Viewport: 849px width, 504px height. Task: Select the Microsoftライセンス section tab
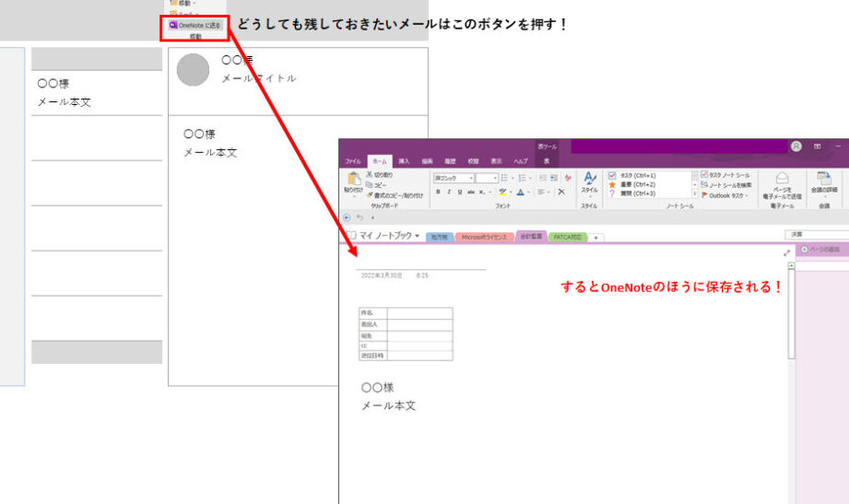point(484,237)
